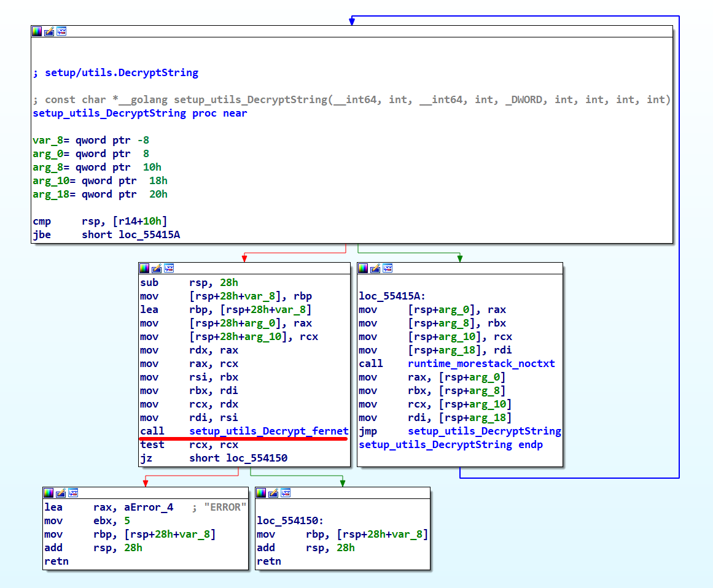
Task: Click the runtime_morestack_noctxt call target
Action: coord(481,364)
